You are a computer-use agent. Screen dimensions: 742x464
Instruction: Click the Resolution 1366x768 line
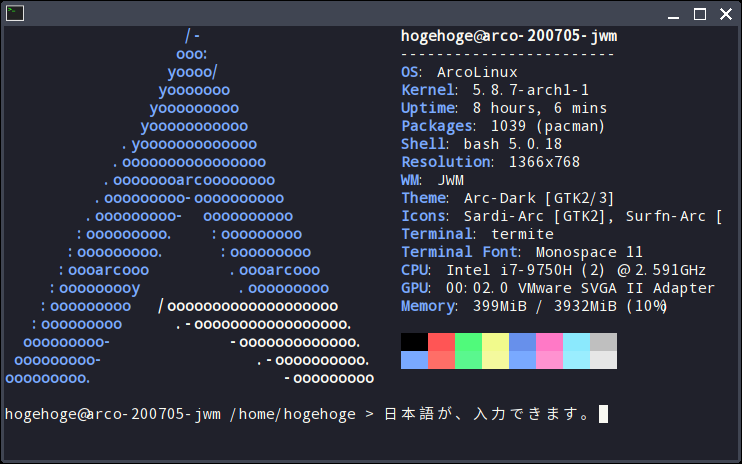[x=490, y=162]
